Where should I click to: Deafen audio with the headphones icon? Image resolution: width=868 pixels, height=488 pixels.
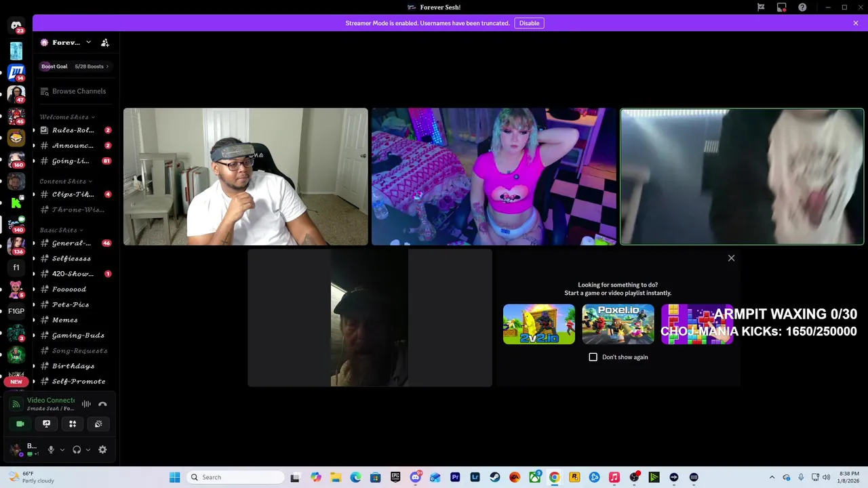pos(77,449)
